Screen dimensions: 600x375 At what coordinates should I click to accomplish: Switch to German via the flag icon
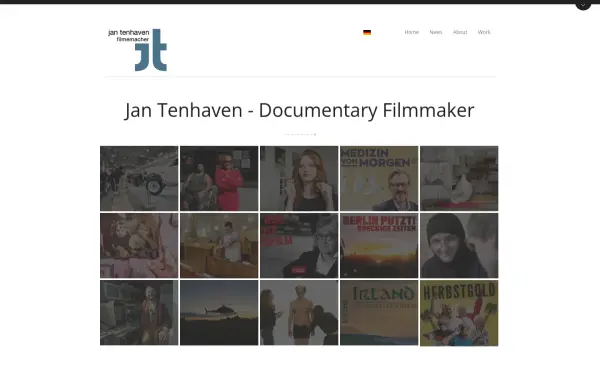point(367,33)
